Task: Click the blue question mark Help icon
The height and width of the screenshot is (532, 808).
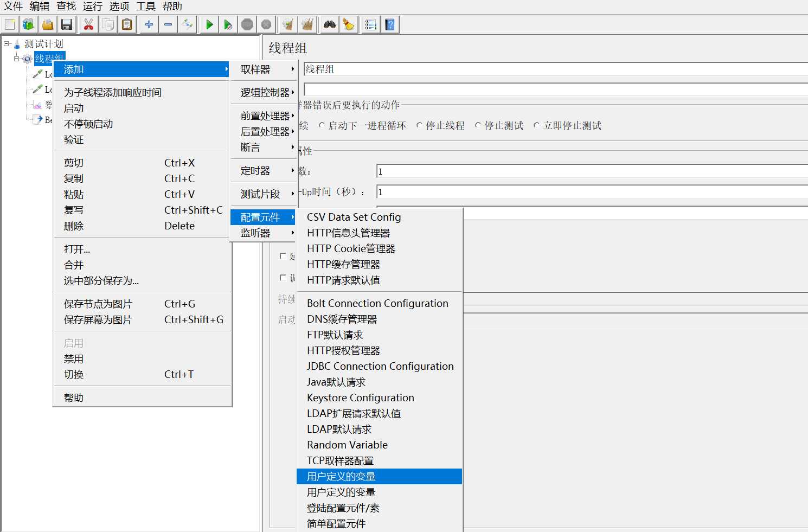Action: [x=390, y=24]
